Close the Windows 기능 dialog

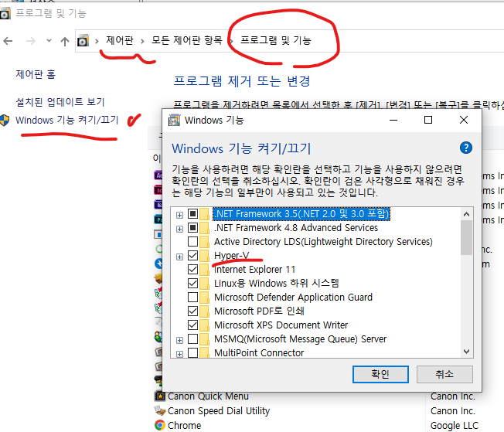464,120
